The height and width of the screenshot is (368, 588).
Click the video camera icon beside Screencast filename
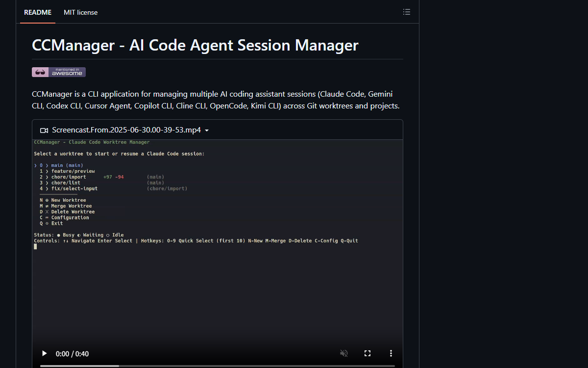[44, 131]
